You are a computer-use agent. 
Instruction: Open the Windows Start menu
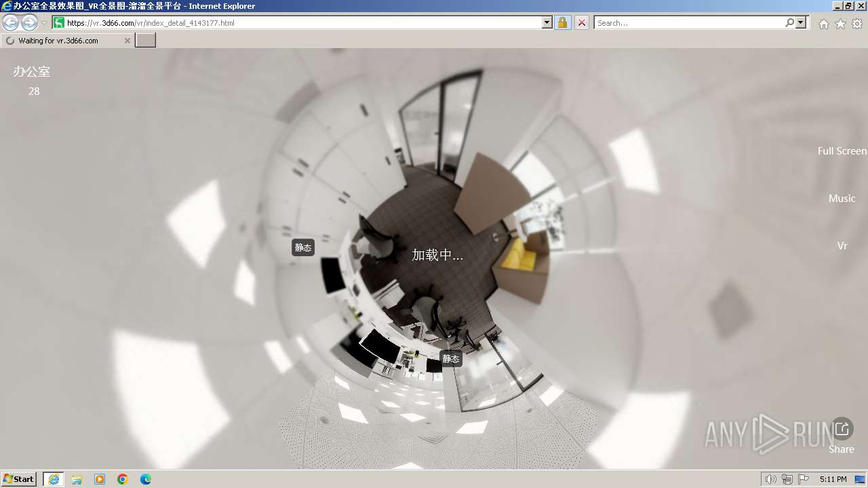point(19,479)
